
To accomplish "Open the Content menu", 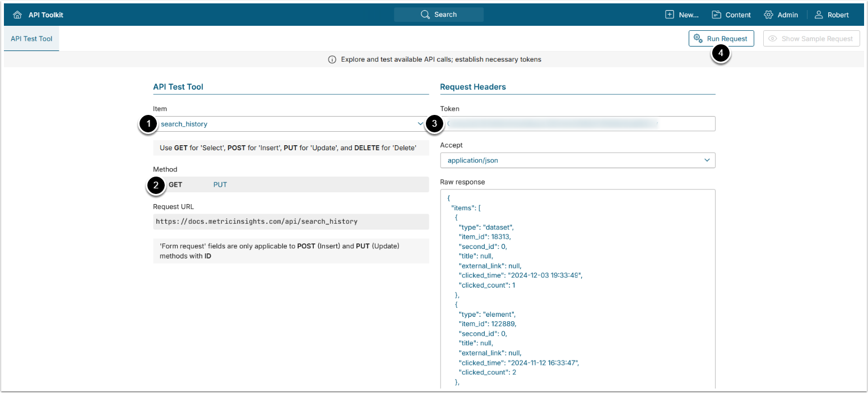I will click(731, 15).
